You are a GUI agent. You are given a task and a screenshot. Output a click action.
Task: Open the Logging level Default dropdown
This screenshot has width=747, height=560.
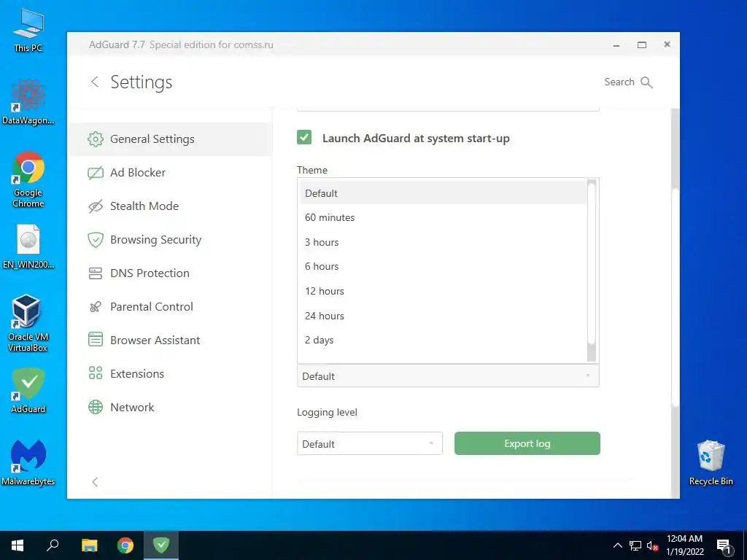coord(370,444)
